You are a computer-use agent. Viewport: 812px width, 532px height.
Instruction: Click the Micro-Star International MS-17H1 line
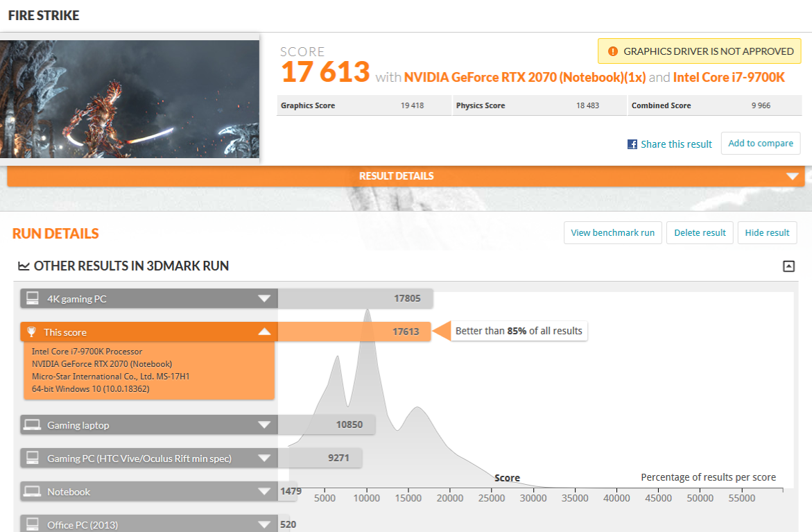point(110,376)
